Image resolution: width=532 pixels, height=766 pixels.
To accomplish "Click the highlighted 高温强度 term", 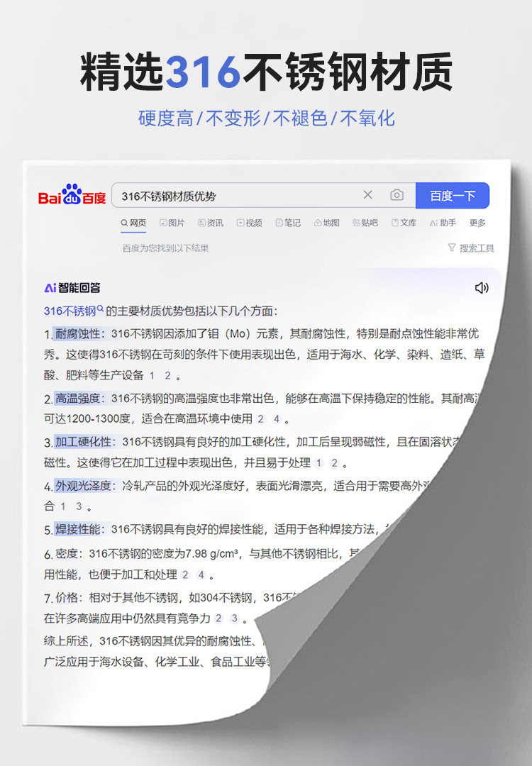I will (77, 399).
